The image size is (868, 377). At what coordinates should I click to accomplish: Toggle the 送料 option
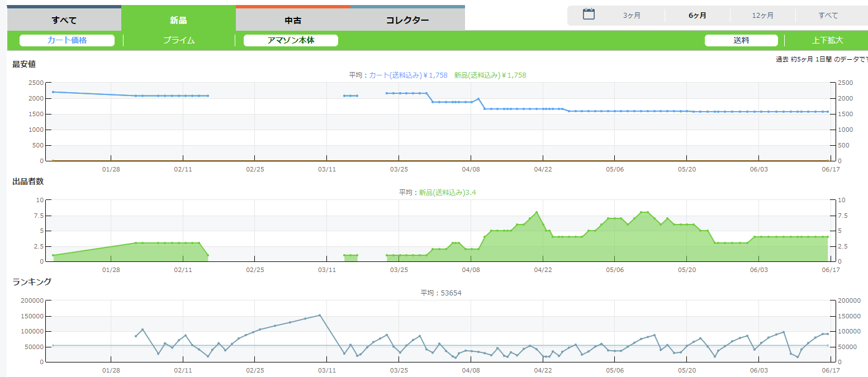point(741,40)
